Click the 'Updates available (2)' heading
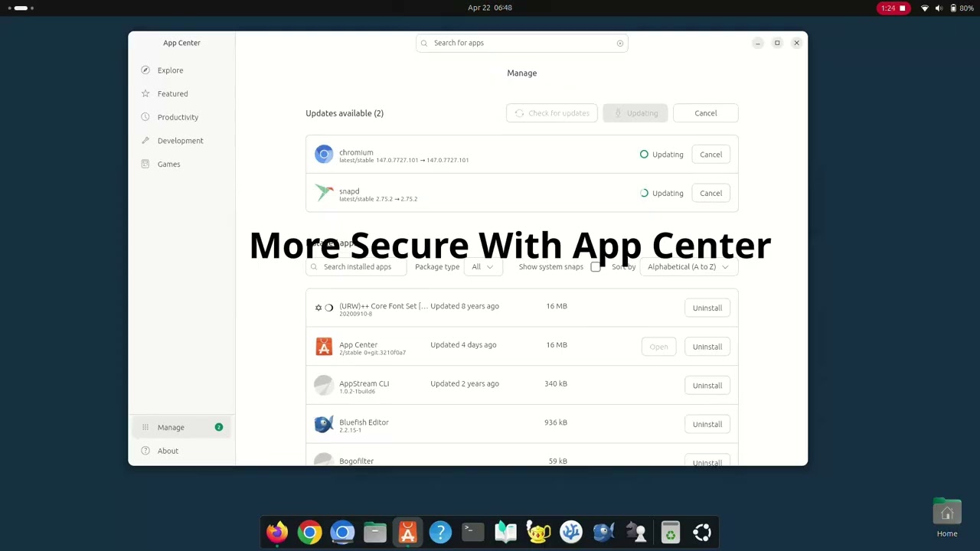This screenshot has width=980, height=551. pyautogui.click(x=345, y=113)
